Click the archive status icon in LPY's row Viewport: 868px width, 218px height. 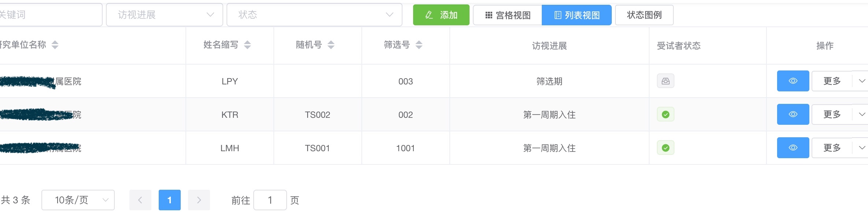665,81
